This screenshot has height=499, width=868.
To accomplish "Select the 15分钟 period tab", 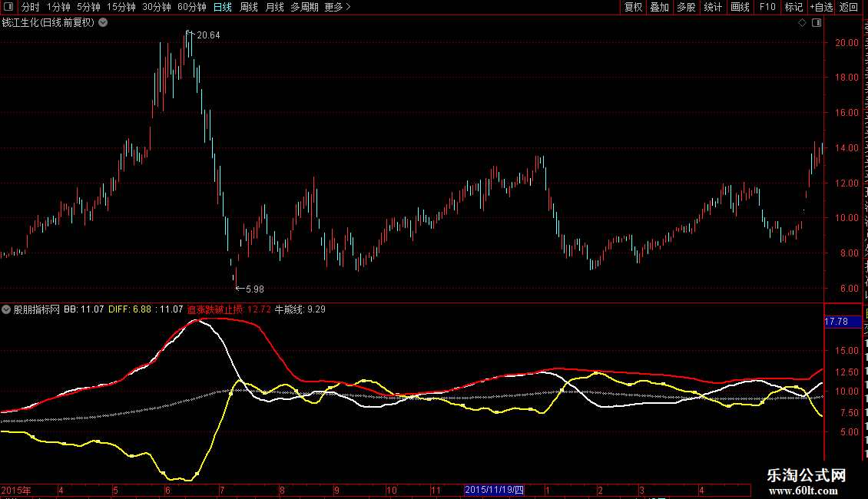I will (121, 7).
